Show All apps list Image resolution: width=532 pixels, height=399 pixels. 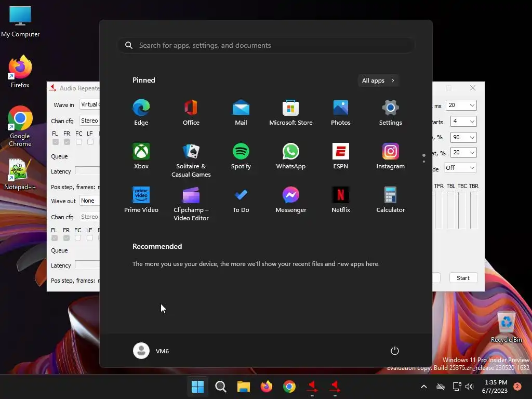[378, 81]
